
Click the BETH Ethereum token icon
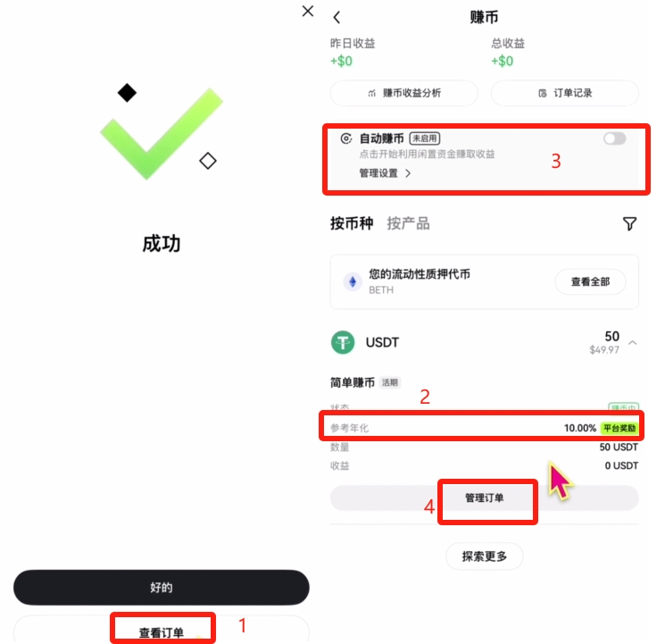[x=353, y=282]
